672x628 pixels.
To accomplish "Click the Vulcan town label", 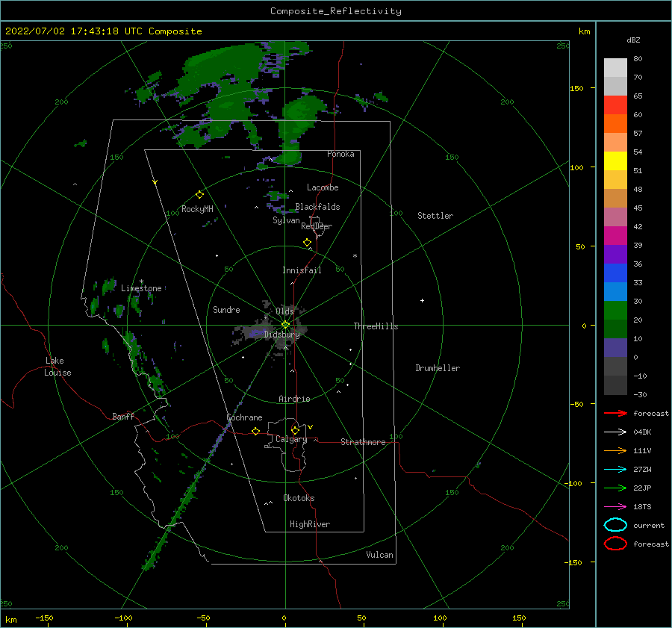I will [380, 555].
